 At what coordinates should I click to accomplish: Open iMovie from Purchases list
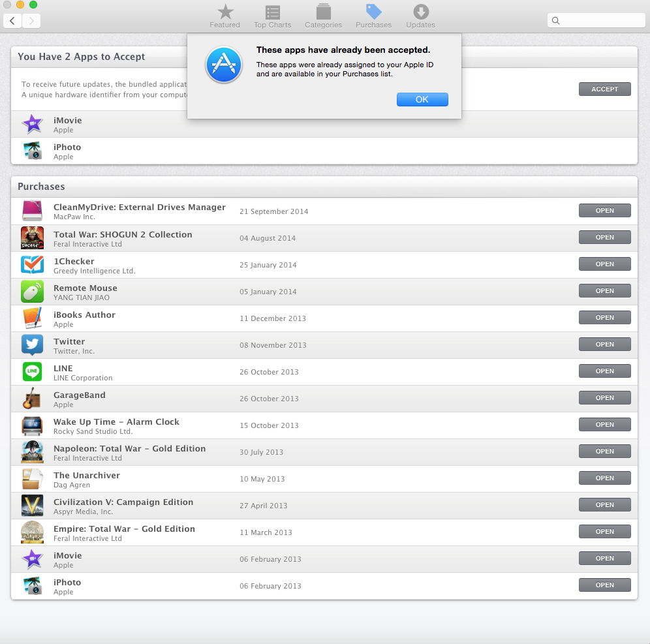[x=604, y=559]
